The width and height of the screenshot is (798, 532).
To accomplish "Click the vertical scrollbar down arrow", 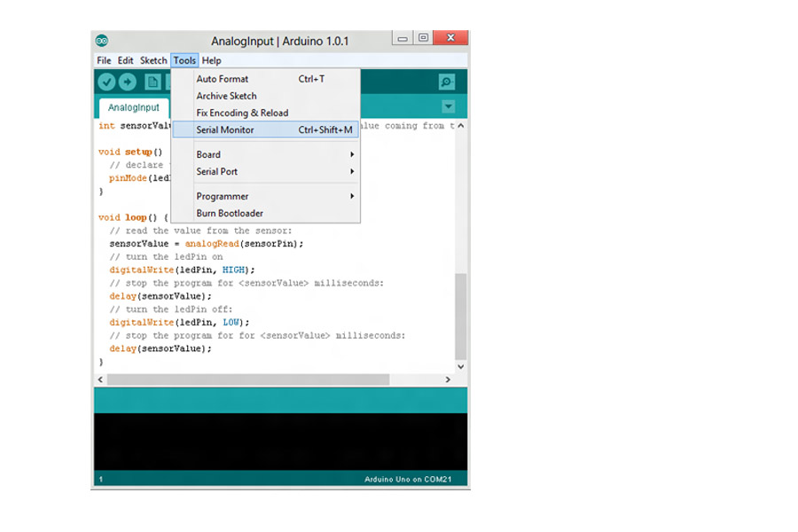I will tap(460, 366).
